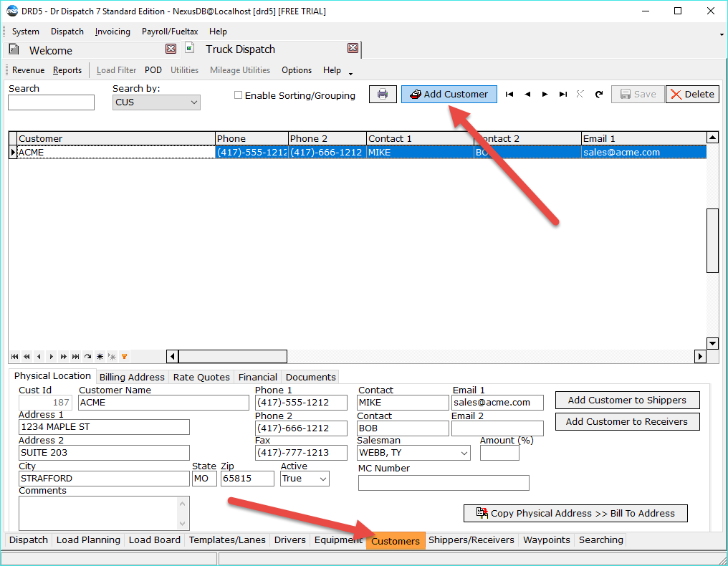
Task: Go to next record in top navigator
Action: click(545, 95)
